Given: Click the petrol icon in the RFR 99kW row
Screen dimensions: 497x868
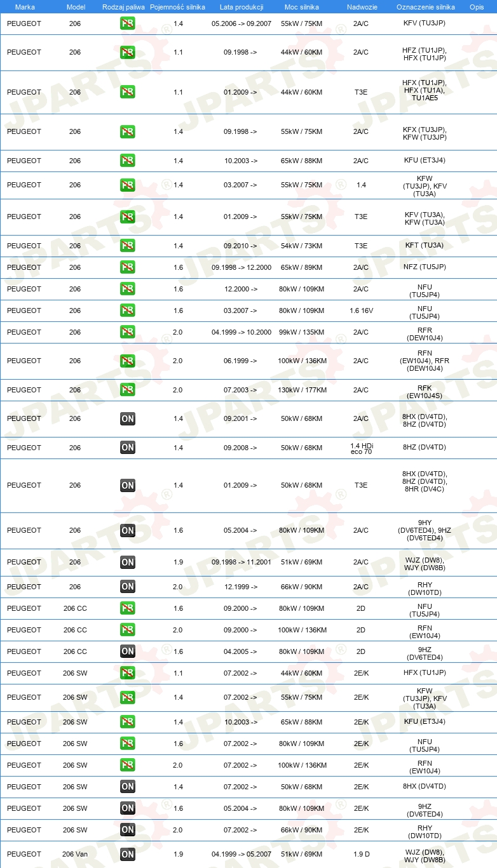Looking at the screenshot, I should (x=128, y=332).
